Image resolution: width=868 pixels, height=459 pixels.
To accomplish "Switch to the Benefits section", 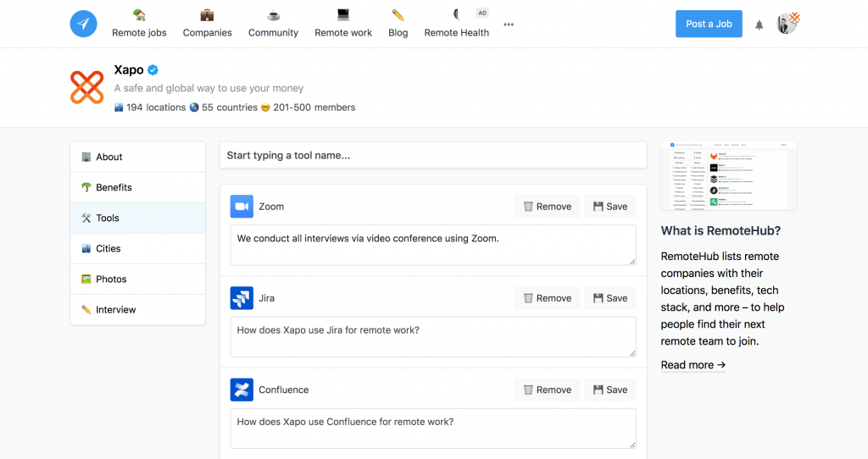I will point(114,187).
